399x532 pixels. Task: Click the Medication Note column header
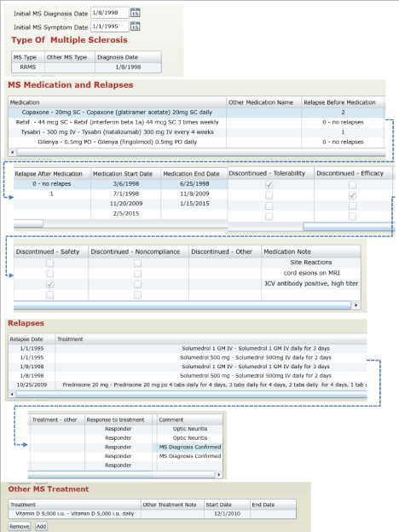tap(311, 252)
